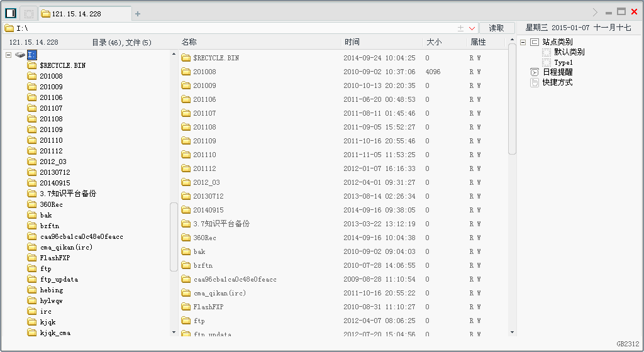Select $RECYCLE.BIN folder in tree
This screenshot has width=644, height=352.
[x=62, y=65]
